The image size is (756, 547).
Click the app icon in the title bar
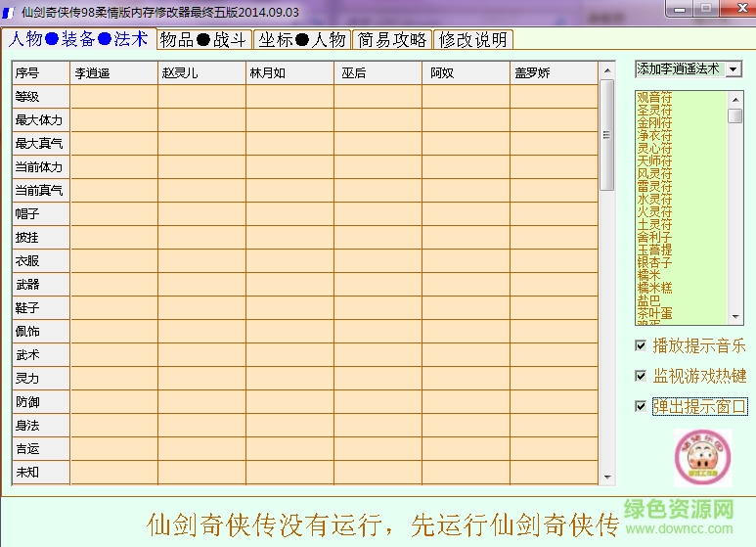coord(8,12)
